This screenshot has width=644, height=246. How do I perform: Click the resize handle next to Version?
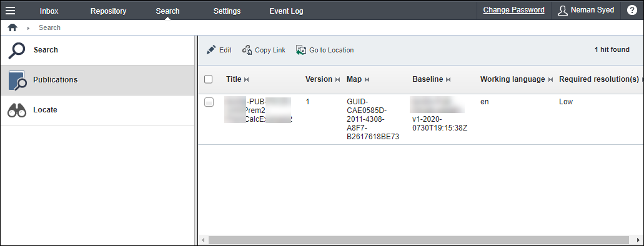(337, 80)
